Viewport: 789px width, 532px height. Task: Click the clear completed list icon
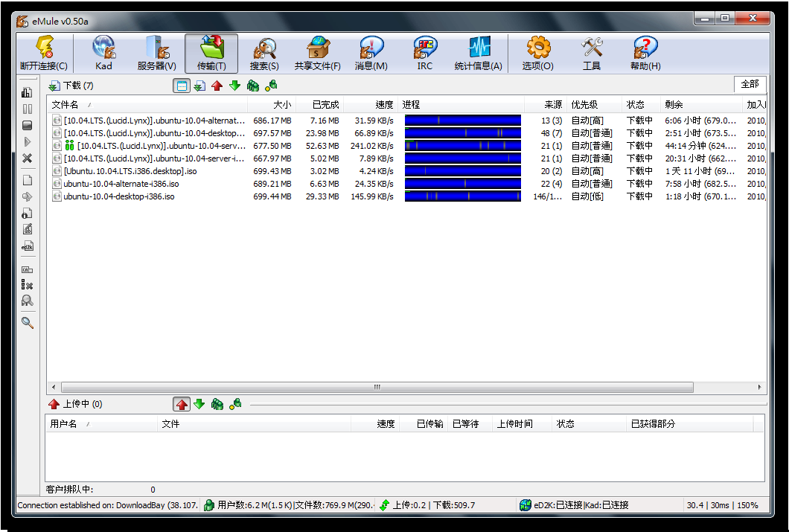[x=28, y=285]
